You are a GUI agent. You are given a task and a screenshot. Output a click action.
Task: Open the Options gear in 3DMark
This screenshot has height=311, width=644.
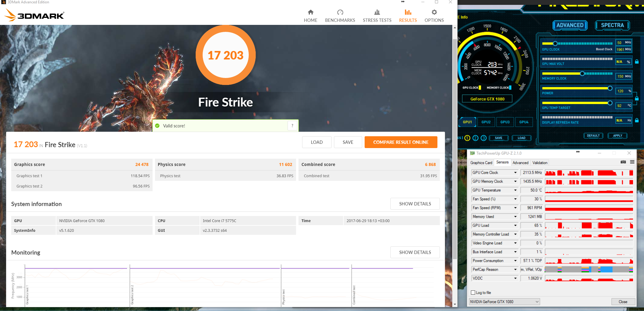[434, 12]
